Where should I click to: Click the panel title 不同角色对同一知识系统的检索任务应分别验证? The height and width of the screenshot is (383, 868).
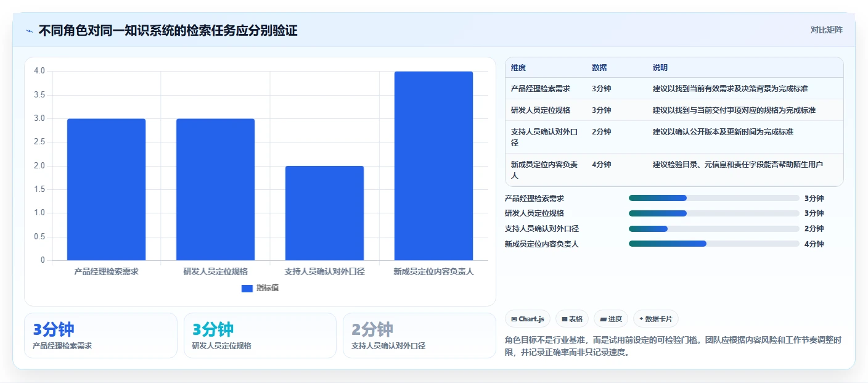[x=168, y=31]
